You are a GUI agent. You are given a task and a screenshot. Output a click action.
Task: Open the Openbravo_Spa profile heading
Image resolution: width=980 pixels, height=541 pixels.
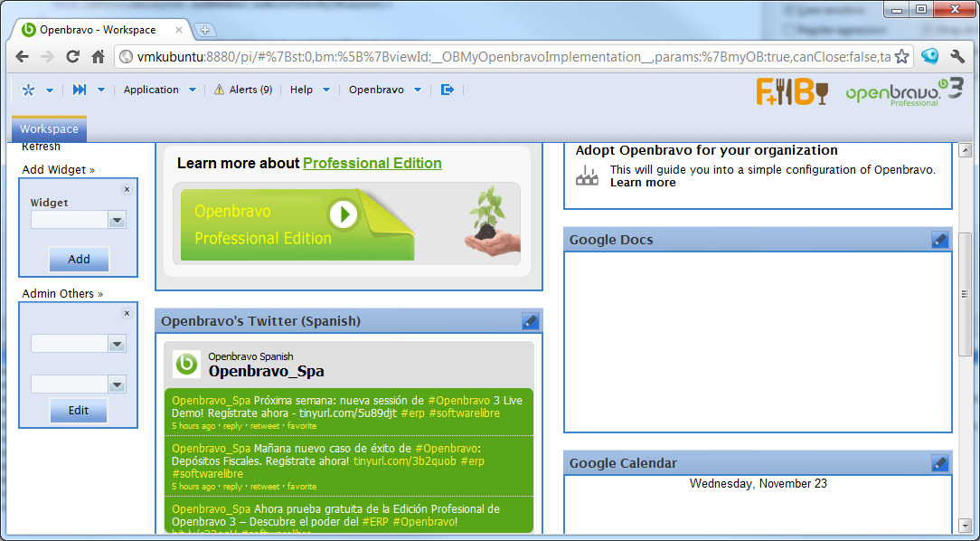coord(267,371)
